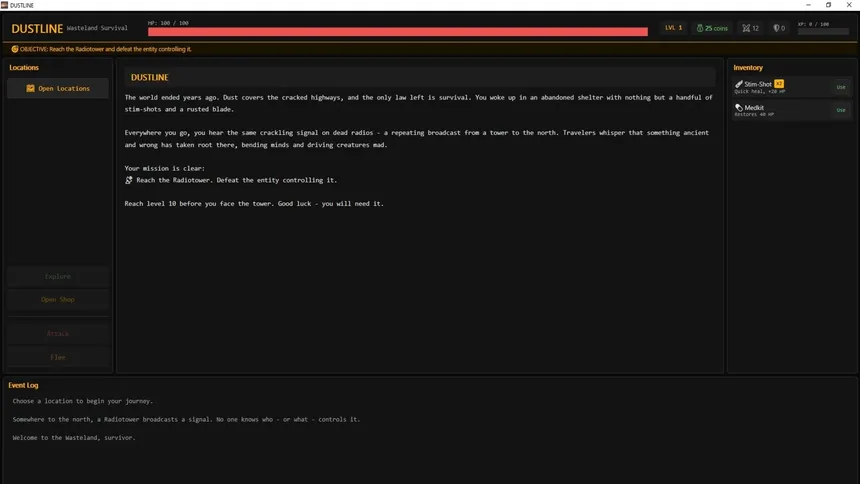Viewport: 860px width, 484px height.
Task: Click 'Welcome to the Wasteland, survivor.' log entry
Action: tap(74, 438)
